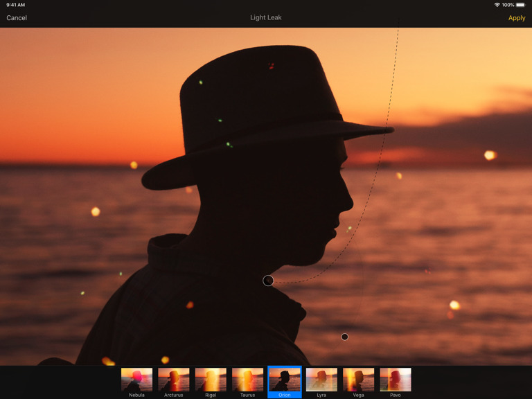Click the silhouetted hat in the photo
532x399 pixels.
pos(256,97)
